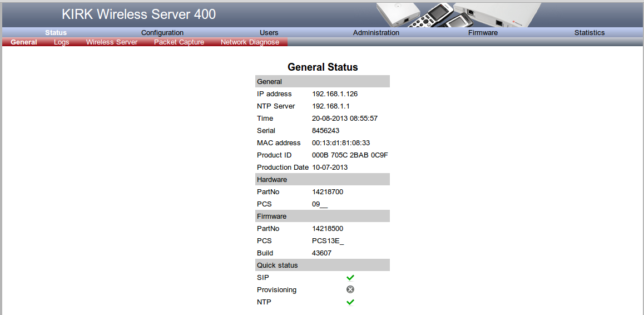The image size is (644, 315).
Task: Click the Hardware section header
Action: [323, 180]
